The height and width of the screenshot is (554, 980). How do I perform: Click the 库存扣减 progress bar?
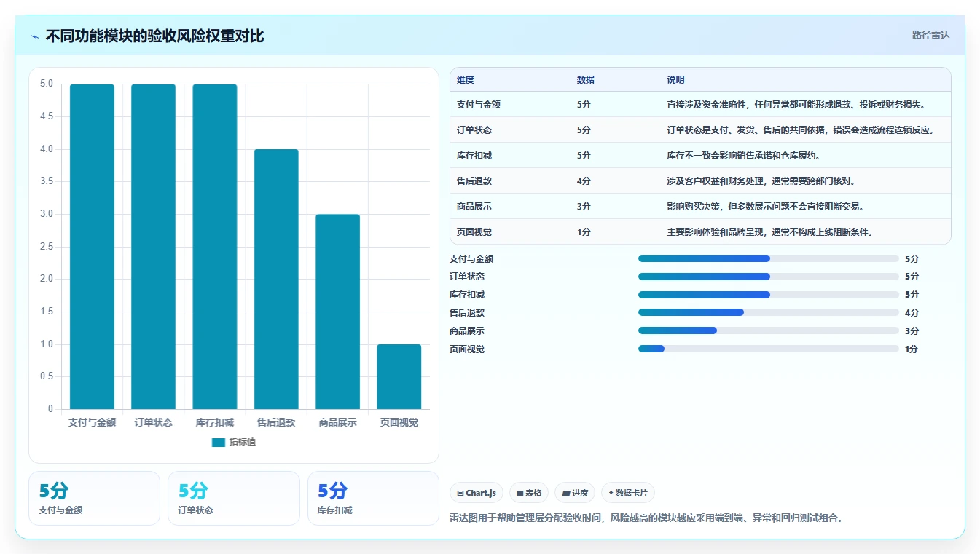coord(768,295)
